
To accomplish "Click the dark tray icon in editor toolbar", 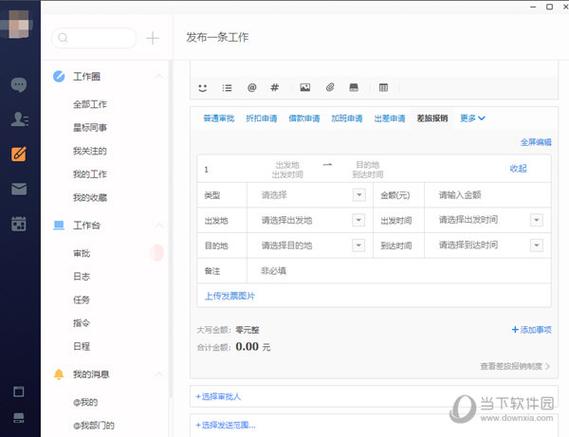I will coord(354,87).
